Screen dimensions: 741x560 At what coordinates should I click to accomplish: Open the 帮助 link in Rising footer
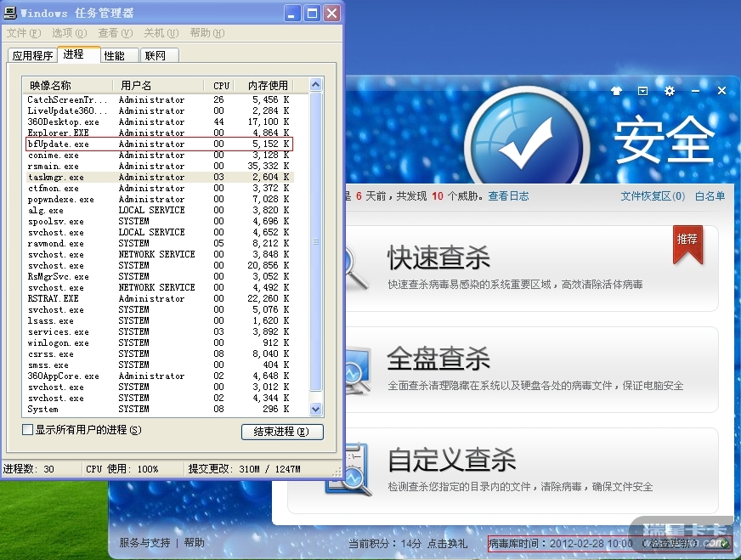tap(195, 543)
